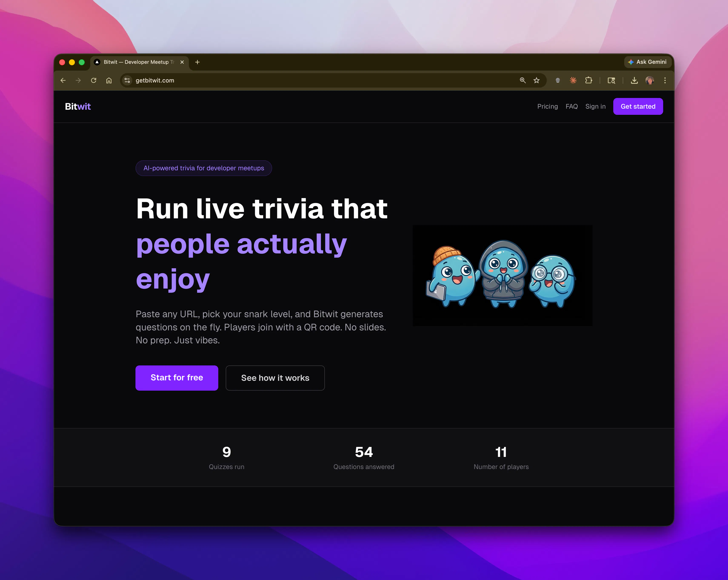Go to the FAQ section

tap(571, 107)
